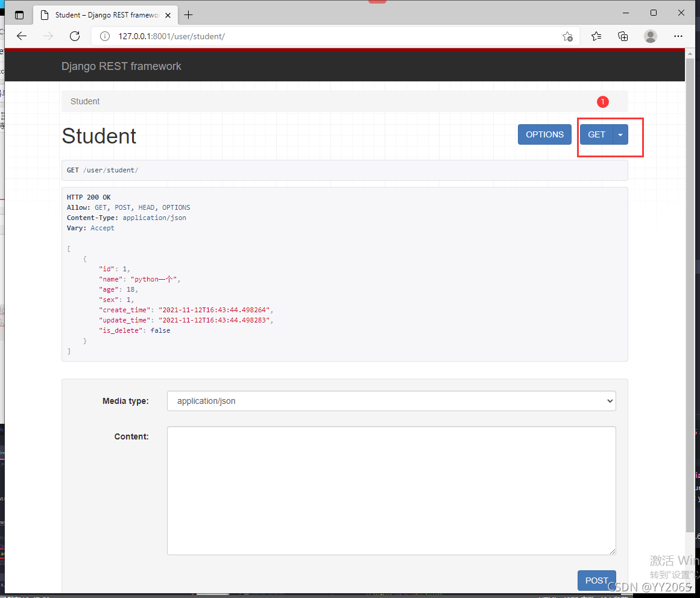
Task: Open the Django REST framework brand link
Action: pos(121,66)
